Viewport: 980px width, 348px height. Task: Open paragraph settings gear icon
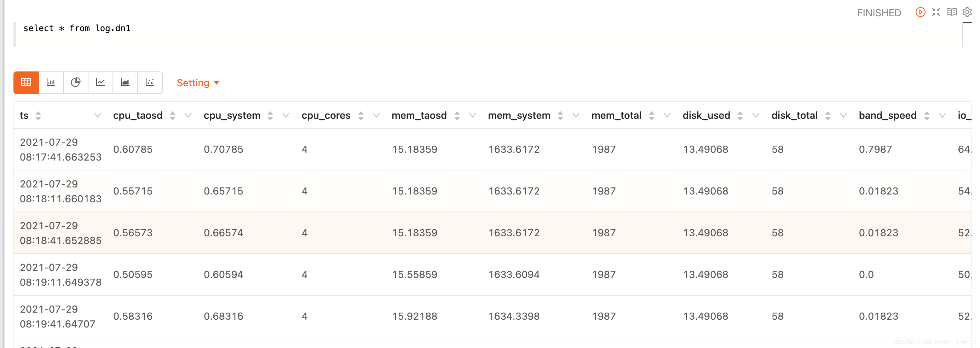967,12
